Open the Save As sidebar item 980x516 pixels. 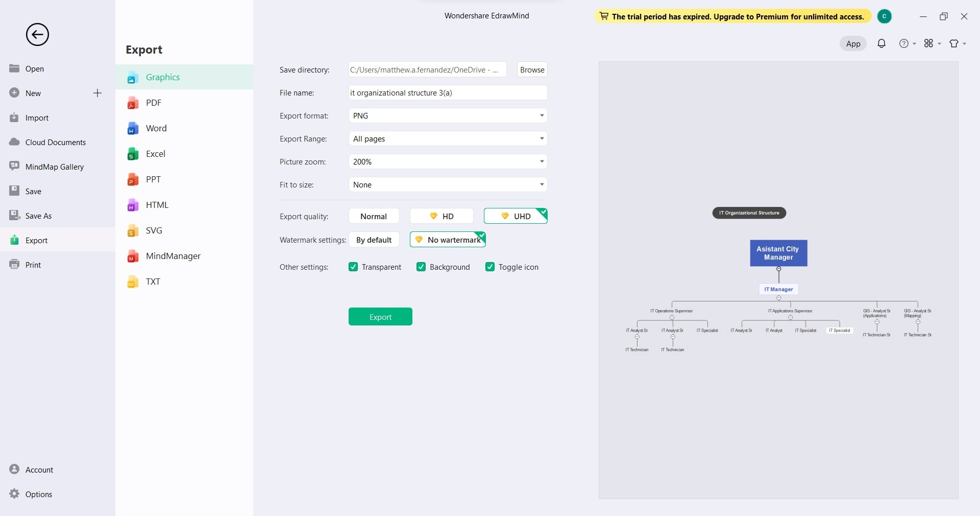[58, 216]
